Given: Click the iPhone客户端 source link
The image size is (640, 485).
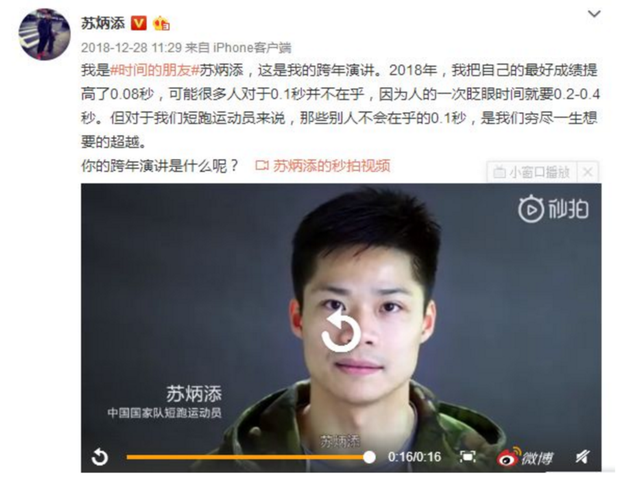Looking at the screenshot, I should (252, 48).
